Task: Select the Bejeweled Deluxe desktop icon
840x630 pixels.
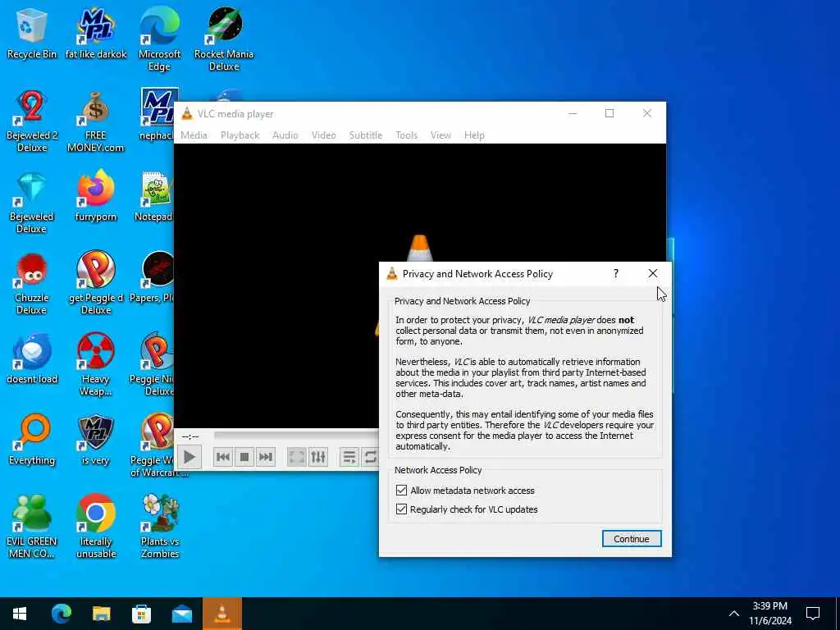Action: click(x=32, y=203)
